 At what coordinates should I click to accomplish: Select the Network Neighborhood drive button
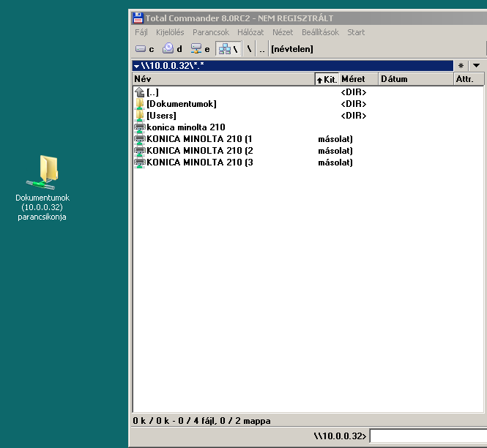[228, 49]
